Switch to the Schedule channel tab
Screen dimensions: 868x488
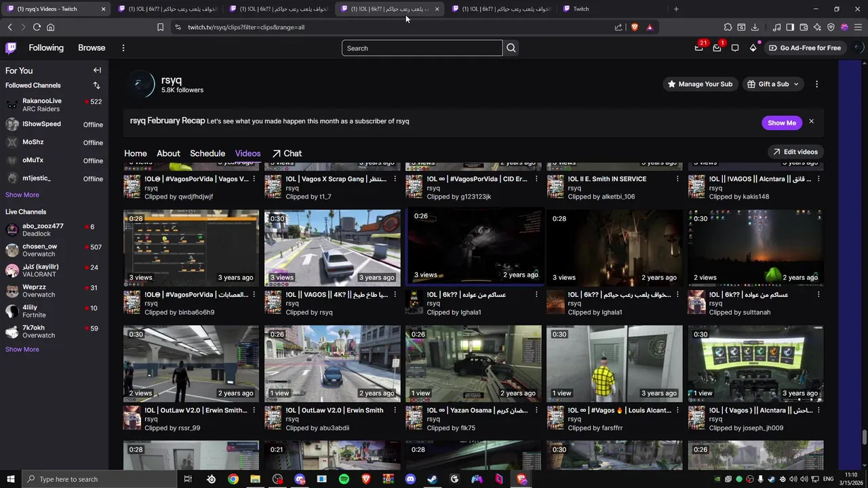(x=208, y=153)
